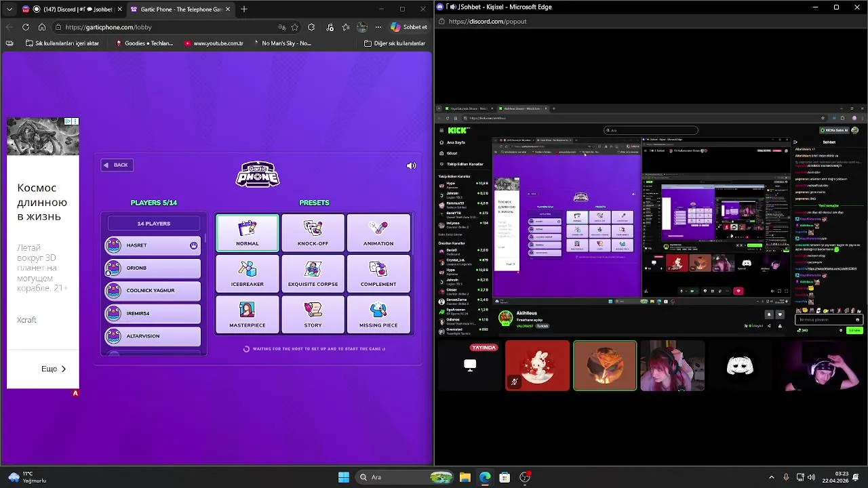Open the 'Еще' link in the ad

[54, 369]
